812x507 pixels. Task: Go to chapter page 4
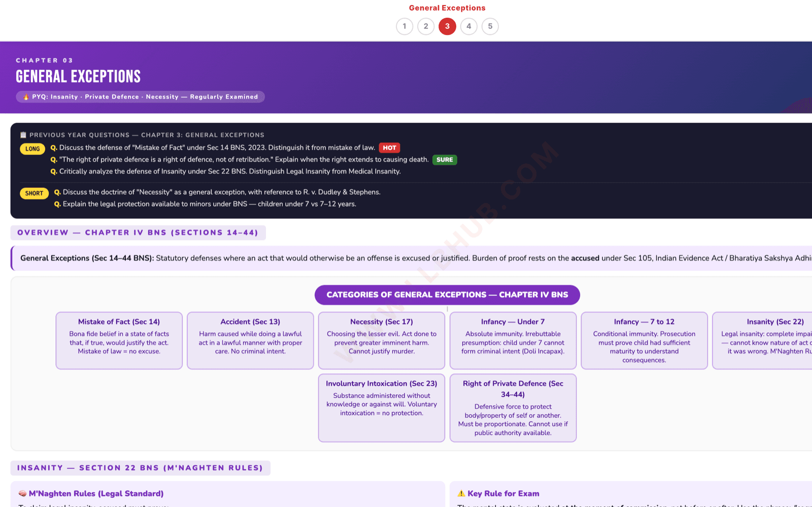(468, 26)
